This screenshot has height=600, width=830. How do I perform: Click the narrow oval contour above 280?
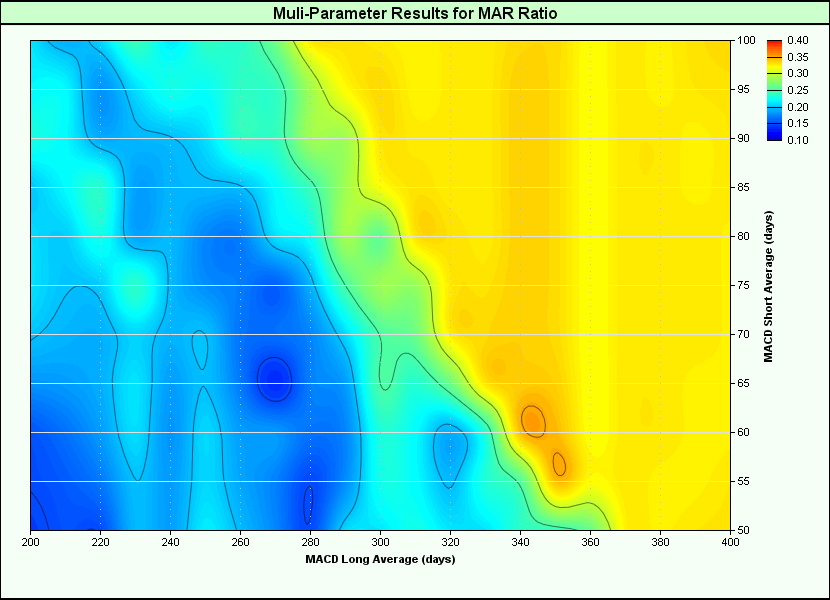[x=309, y=505]
